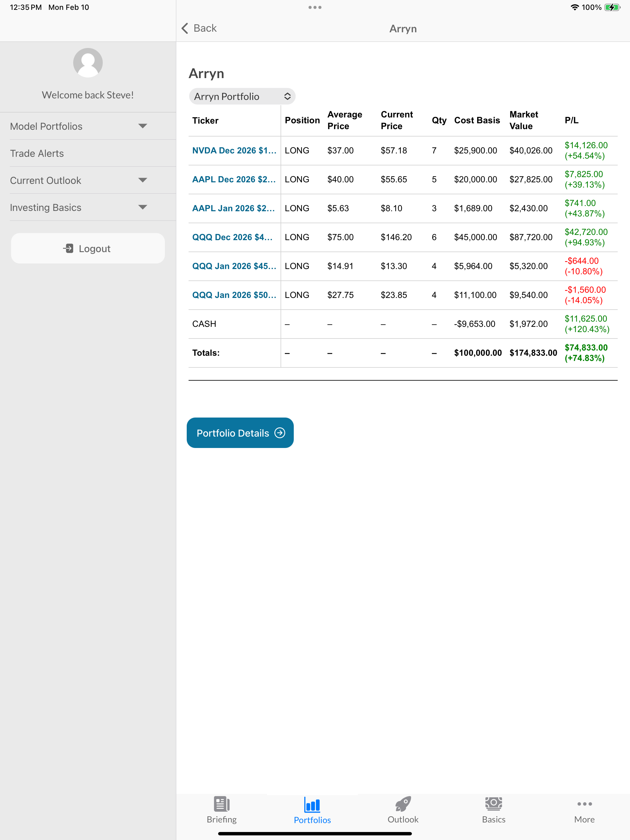Open the Outlook tab
The width and height of the screenshot is (630, 840).
pyautogui.click(x=403, y=810)
